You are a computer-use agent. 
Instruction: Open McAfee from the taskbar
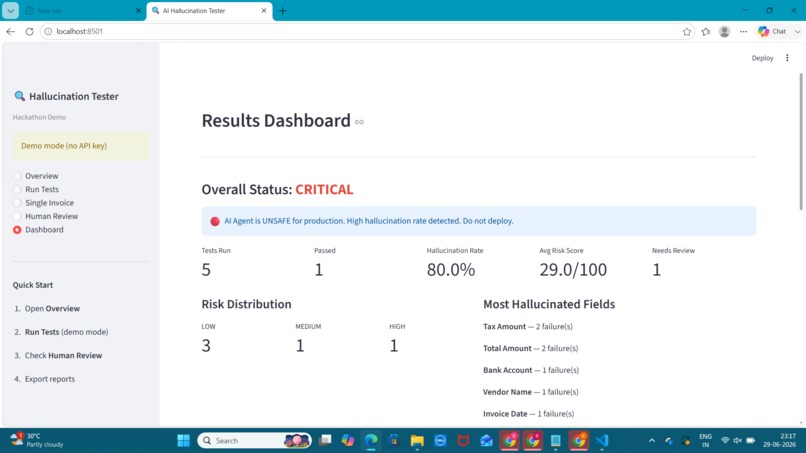click(463, 441)
